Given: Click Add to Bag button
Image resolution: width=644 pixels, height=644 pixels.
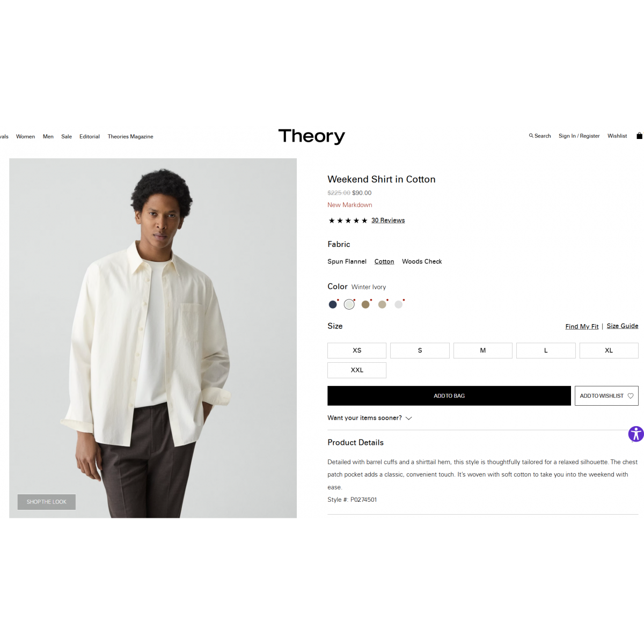Looking at the screenshot, I should click(x=449, y=396).
